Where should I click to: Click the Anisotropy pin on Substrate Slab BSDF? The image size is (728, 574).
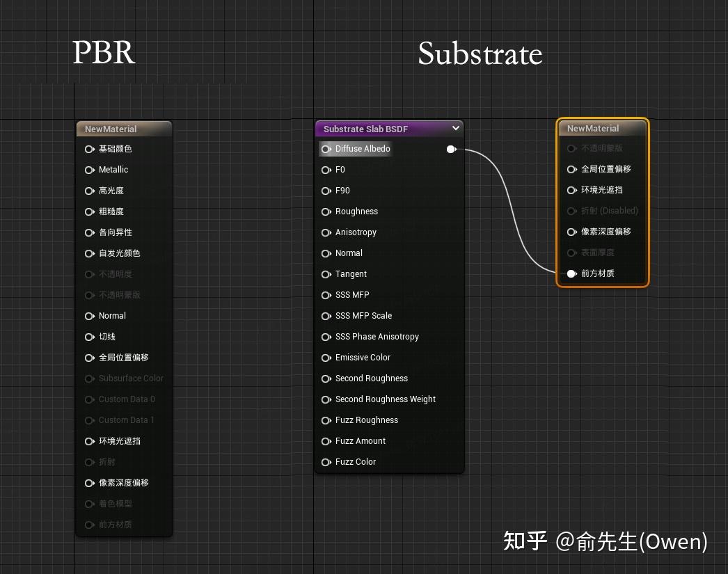pos(326,232)
